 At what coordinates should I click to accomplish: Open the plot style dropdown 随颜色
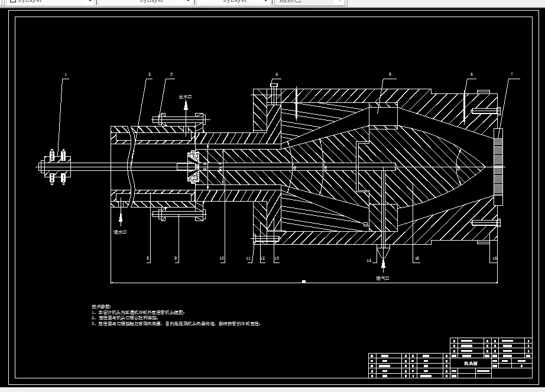[x=310, y=1]
